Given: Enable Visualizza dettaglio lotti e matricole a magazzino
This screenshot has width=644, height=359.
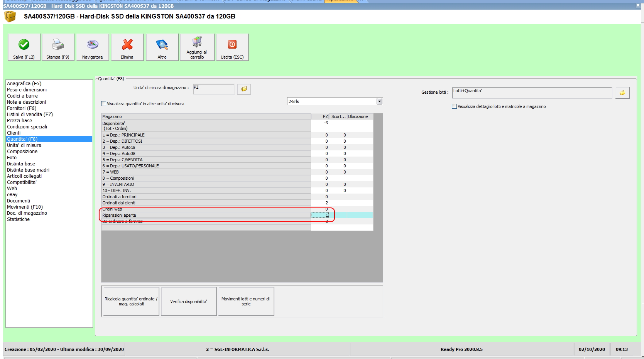Looking at the screenshot, I should [x=454, y=106].
